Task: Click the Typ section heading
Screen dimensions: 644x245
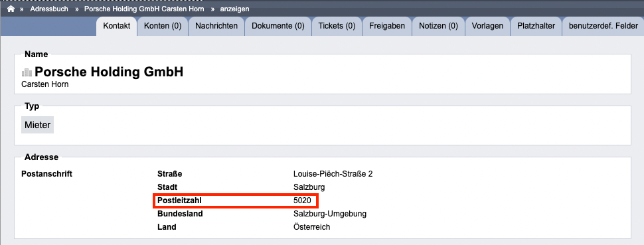Action: point(32,106)
